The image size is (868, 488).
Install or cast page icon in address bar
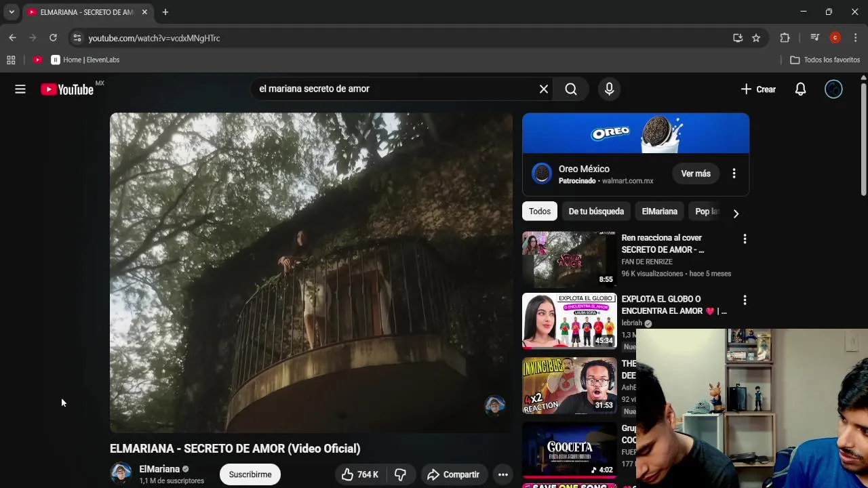tap(738, 38)
